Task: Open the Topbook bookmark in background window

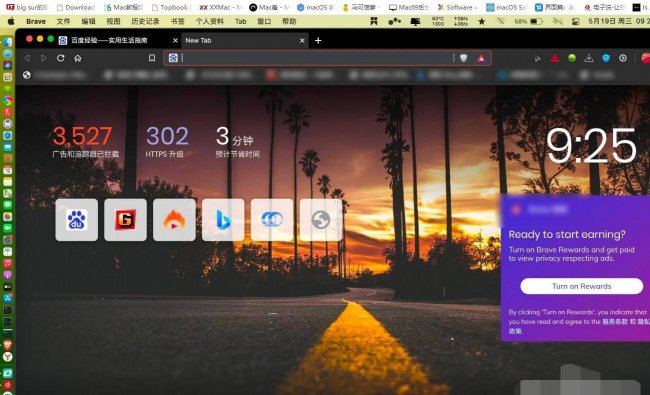Action: click(x=170, y=7)
